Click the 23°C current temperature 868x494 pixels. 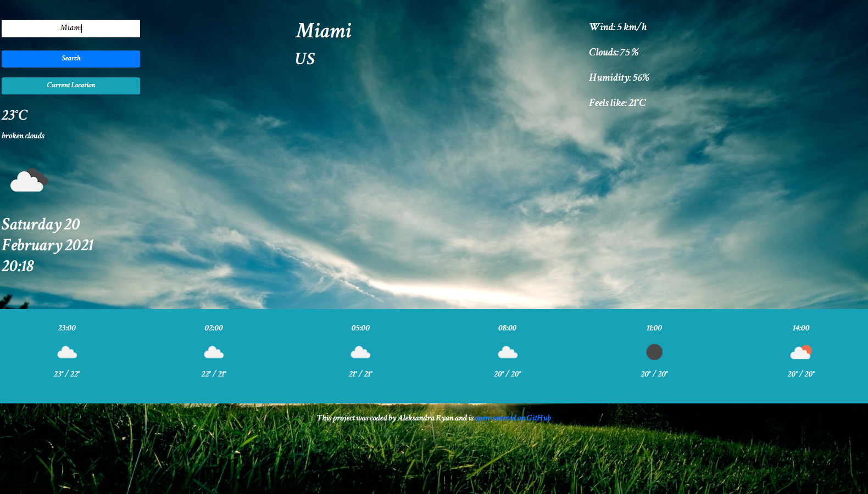click(15, 115)
